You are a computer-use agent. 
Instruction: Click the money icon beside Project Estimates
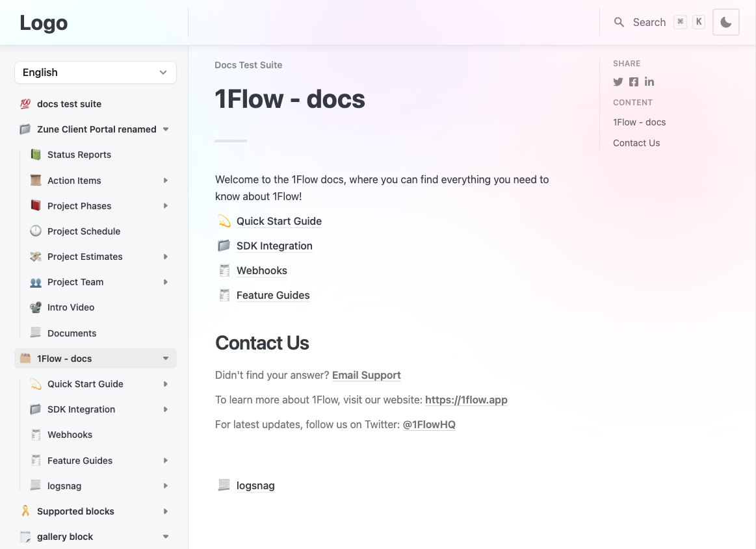36,257
